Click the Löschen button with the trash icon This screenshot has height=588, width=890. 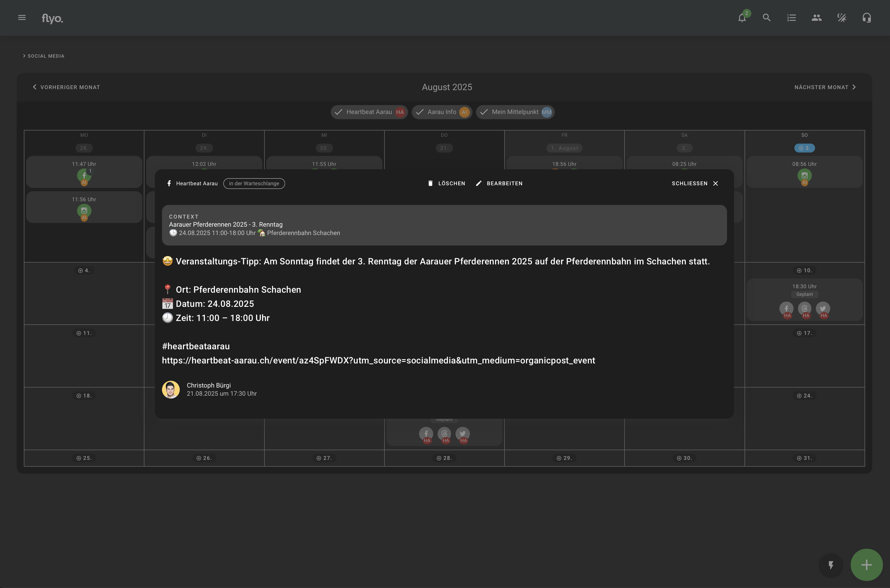tap(446, 183)
